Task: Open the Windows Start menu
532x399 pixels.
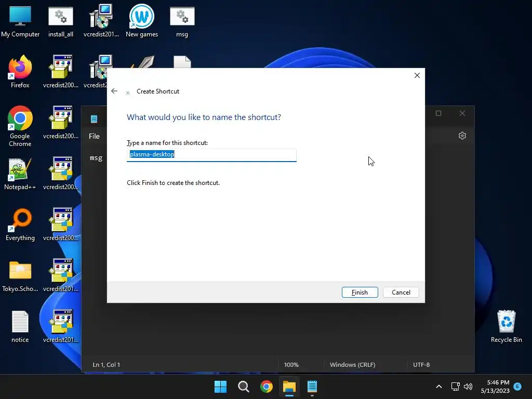Action: click(x=220, y=387)
